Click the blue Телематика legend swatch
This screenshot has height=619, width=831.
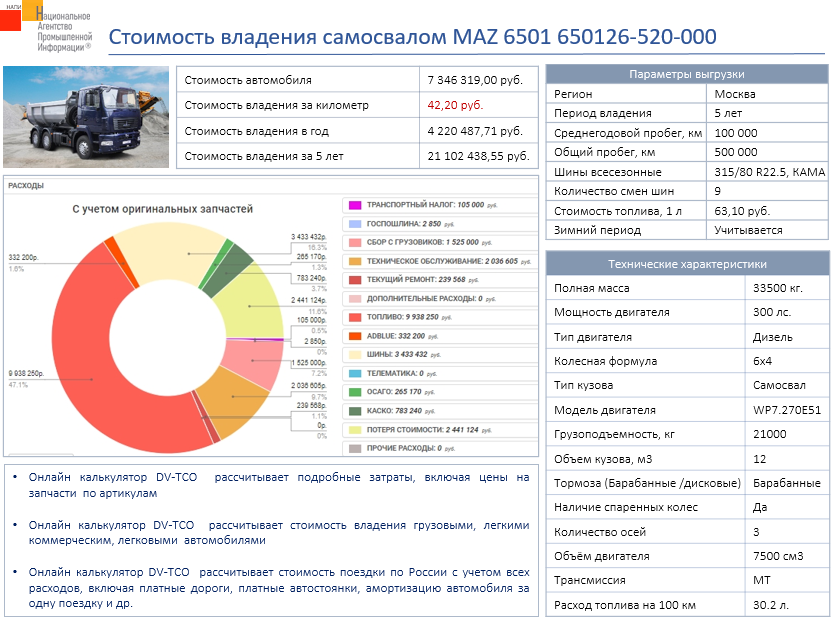354,373
